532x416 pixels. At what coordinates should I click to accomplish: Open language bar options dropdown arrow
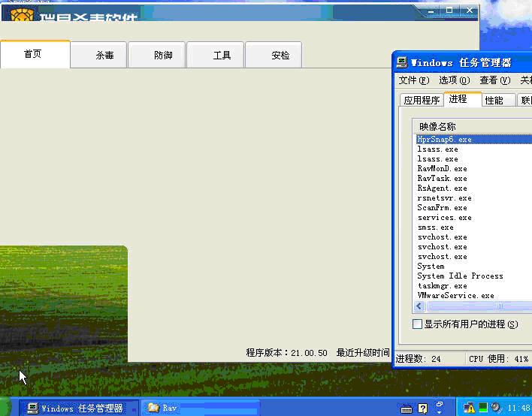440,412
